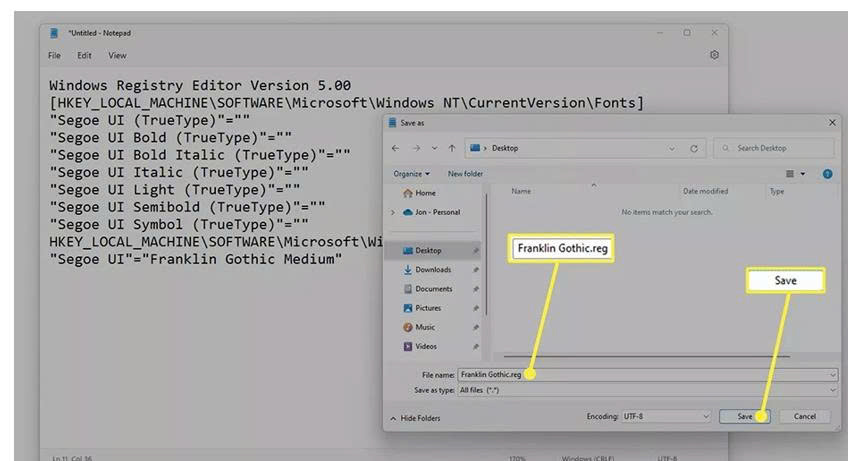Expand the Desktop address bar dropdown
The width and height of the screenshot is (848, 461).
[671, 148]
